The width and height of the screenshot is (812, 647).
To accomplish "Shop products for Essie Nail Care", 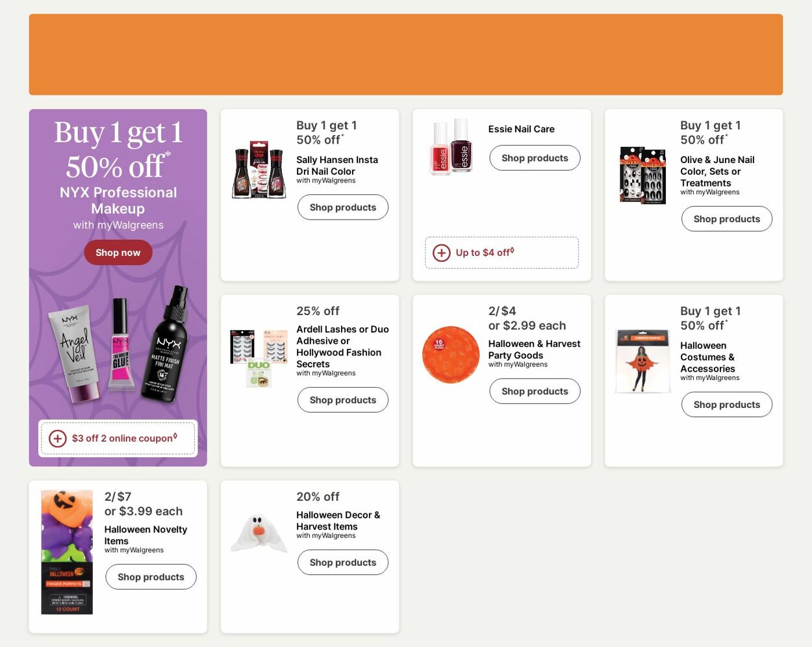I will point(535,158).
